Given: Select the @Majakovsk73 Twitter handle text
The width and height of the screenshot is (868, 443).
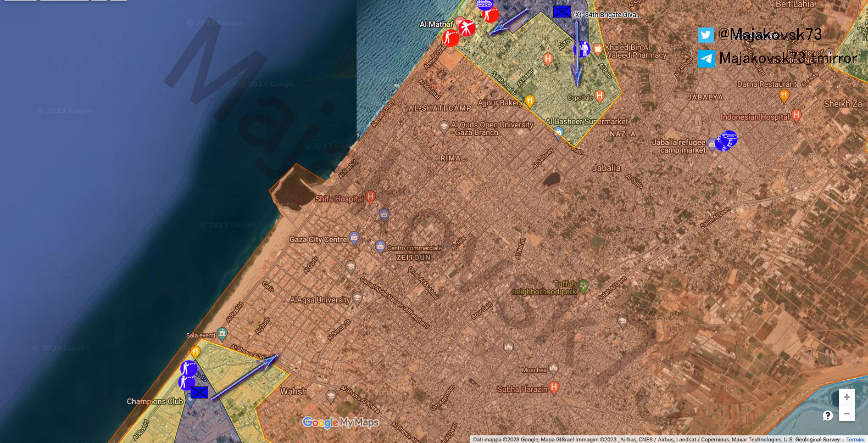Looking at the screenshot, I should click(x=770, y=34).
